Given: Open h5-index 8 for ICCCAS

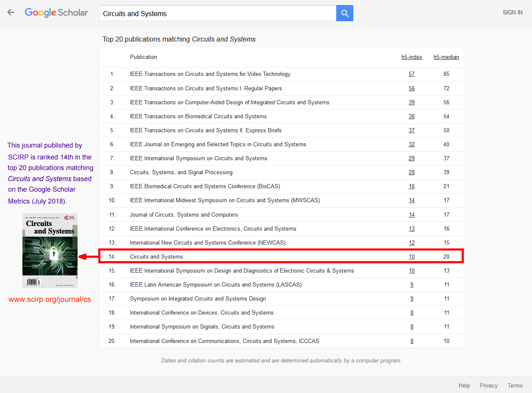Looking at the screenshot, I should 412,341.
